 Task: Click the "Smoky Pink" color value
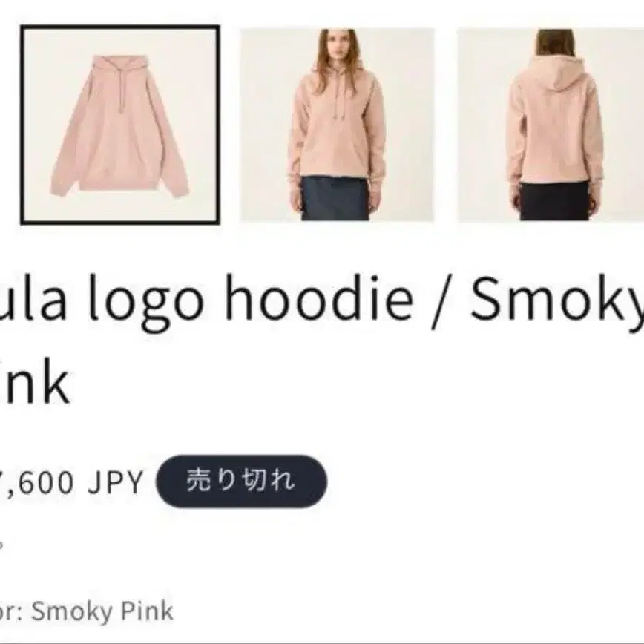coord(102,611)
